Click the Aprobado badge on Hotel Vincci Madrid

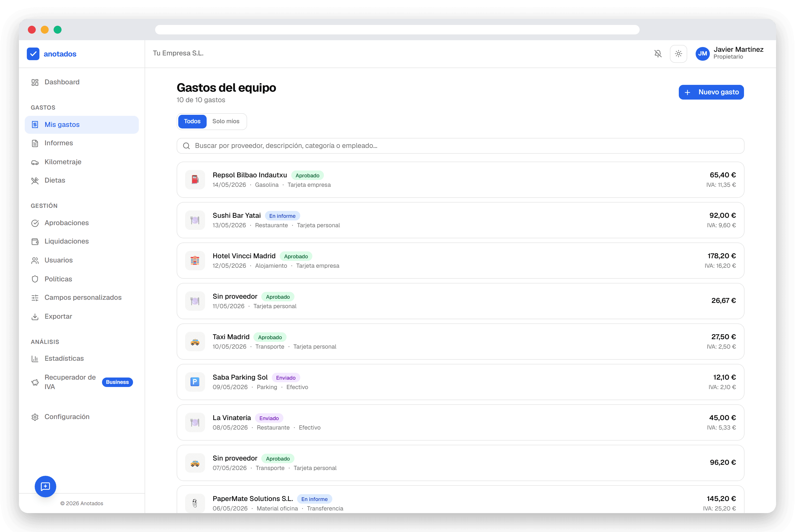296,256
